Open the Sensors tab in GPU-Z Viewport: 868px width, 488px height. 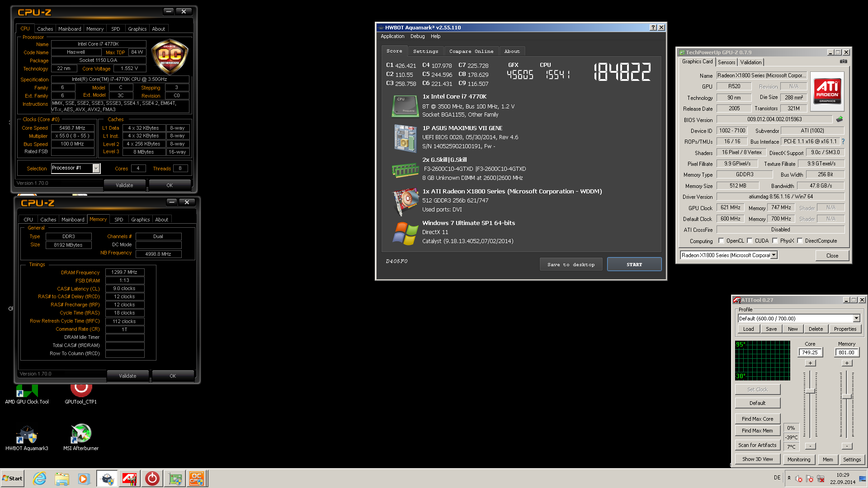[x=726, y=62]
